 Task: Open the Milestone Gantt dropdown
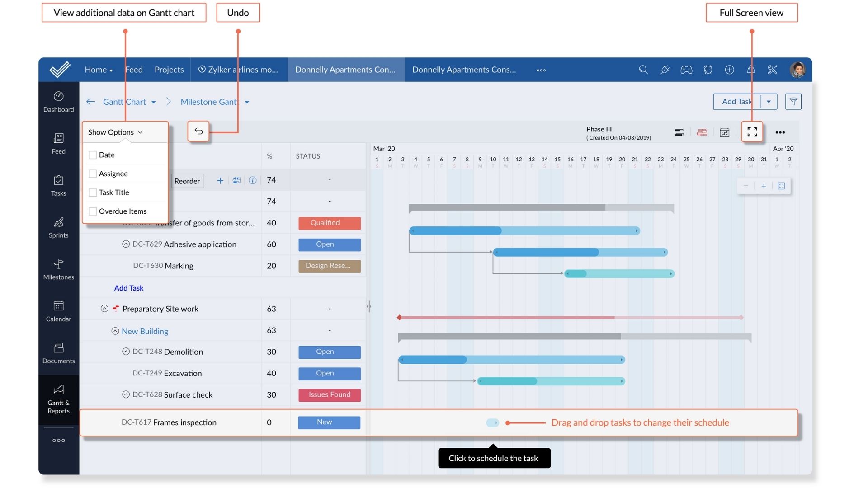coord(246,101)
